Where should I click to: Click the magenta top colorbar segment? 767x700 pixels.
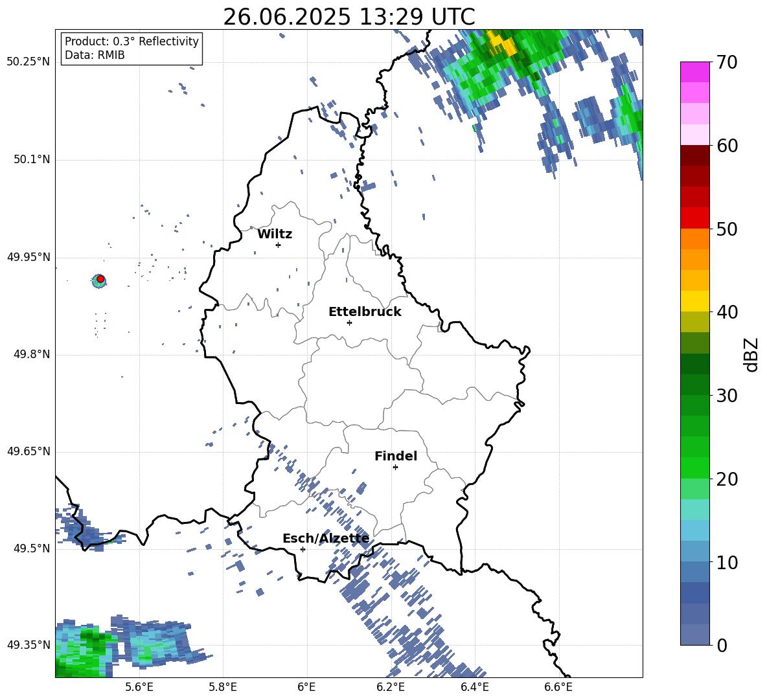(x=694, y=72)
